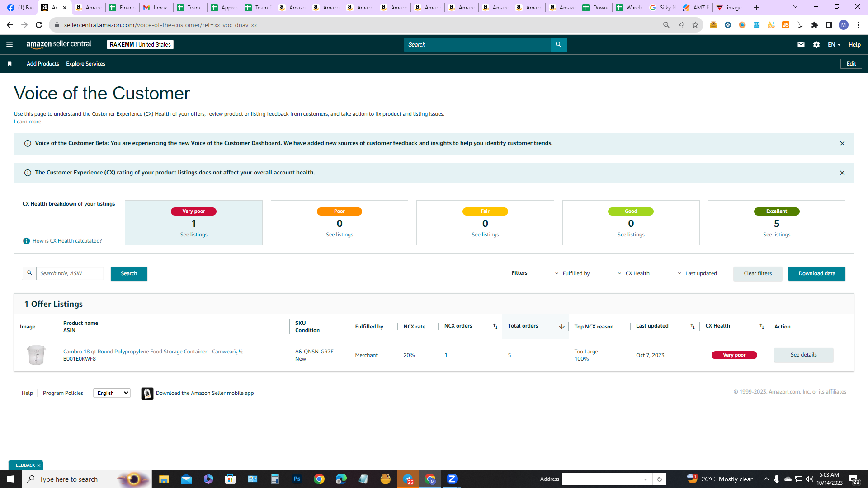Open the browser tab search chevron
This screenshot has width=868, height=488.
pyautogui.click(x=795, y=7)
